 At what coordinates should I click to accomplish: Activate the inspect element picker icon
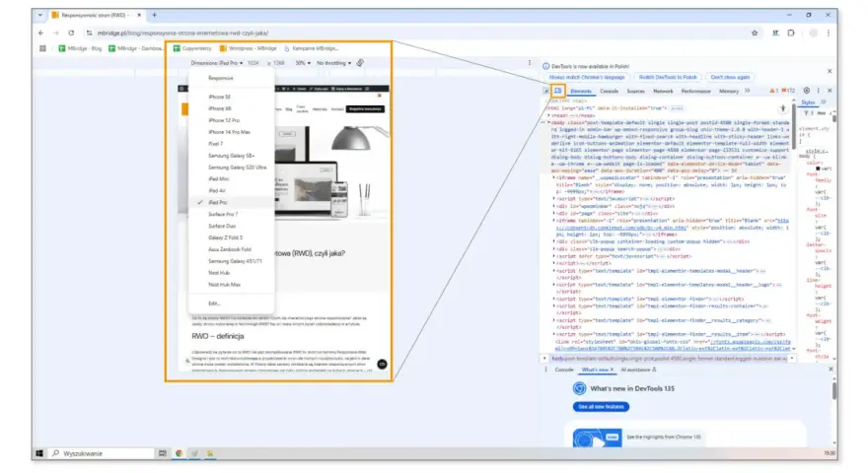(546, 91)
